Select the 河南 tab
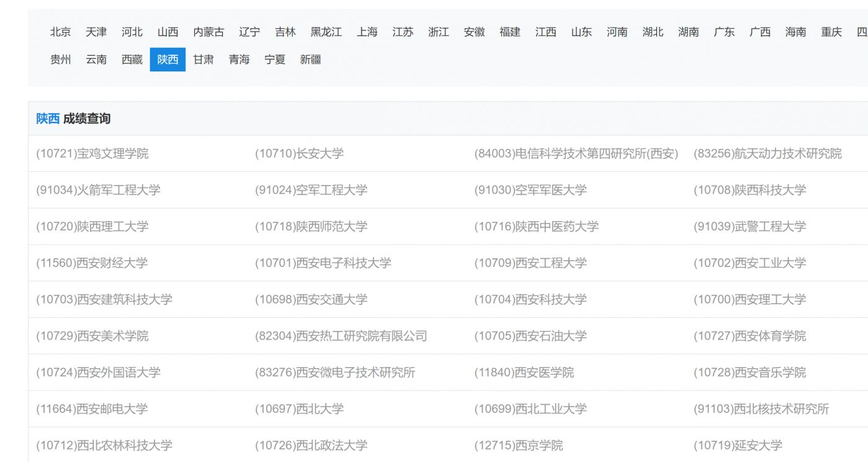This screenshot has width=868, height=462. point(617,32)
